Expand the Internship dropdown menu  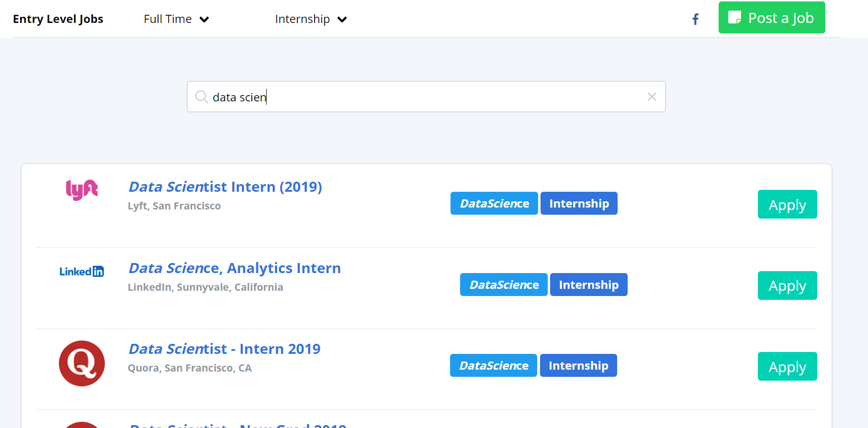311,19
